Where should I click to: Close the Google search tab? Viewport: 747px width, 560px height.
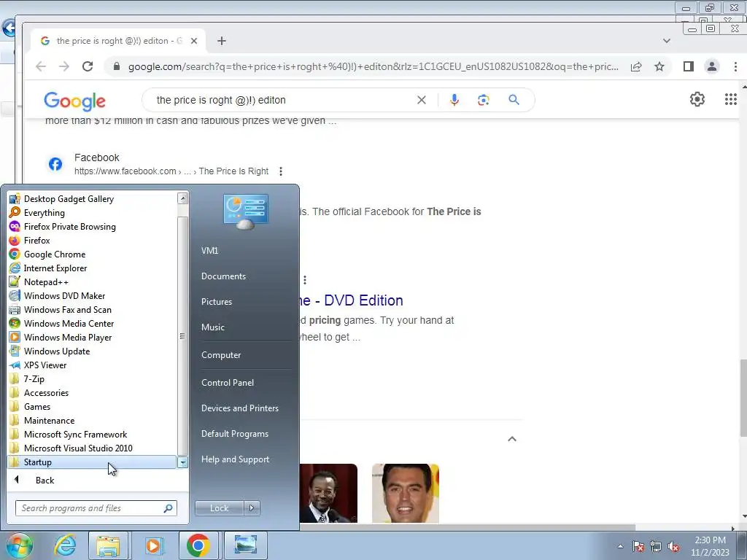click(x=194, y=41)
